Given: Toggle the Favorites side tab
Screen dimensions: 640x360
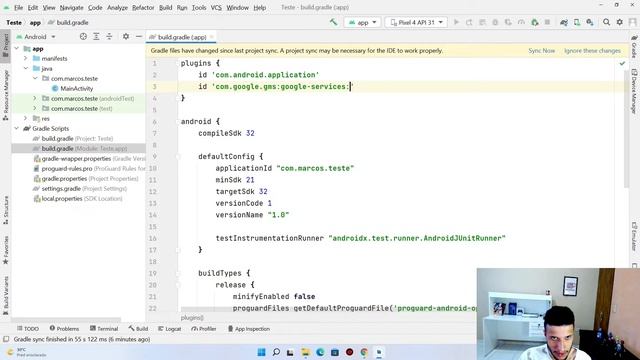Looking at the screenshot, I should (6, 250).
